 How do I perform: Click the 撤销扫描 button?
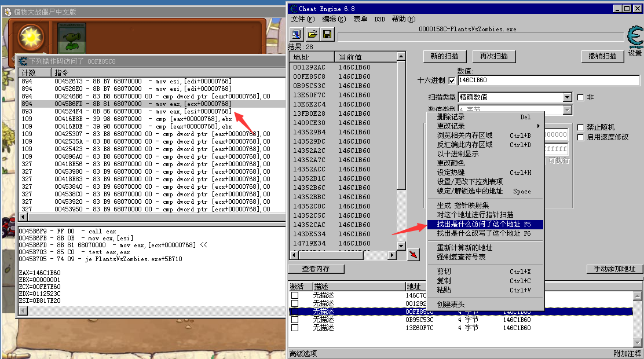tap(602, 56)
